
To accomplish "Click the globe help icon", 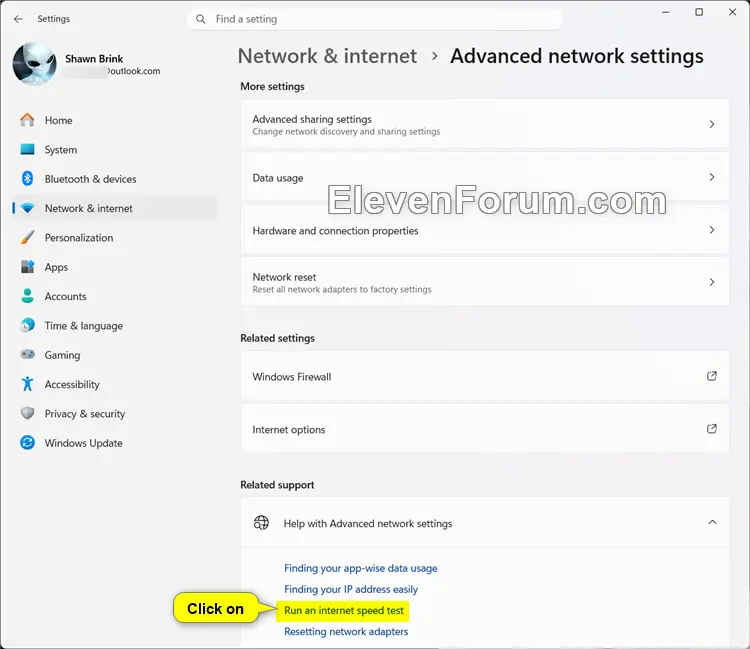I will click(261, 523).
